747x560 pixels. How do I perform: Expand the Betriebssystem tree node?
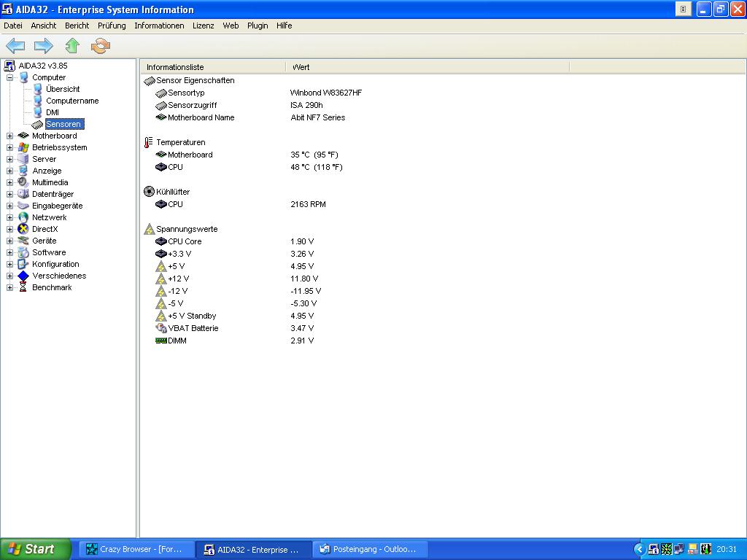[9, 147]
